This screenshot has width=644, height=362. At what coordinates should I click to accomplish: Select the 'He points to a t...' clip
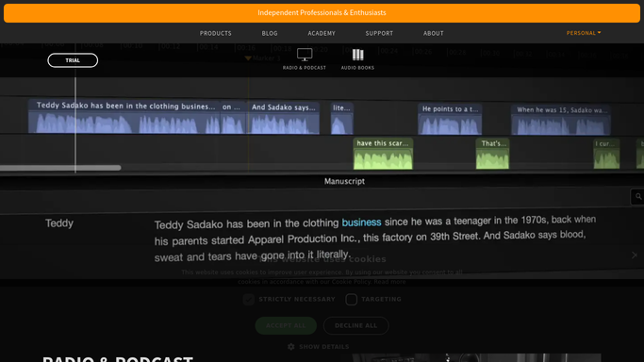tap(450, 119)
